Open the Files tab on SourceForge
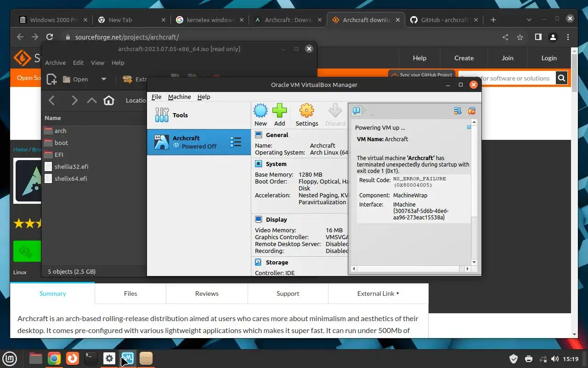This screenshot has width=588, height=368. click(x=130, y=293)
